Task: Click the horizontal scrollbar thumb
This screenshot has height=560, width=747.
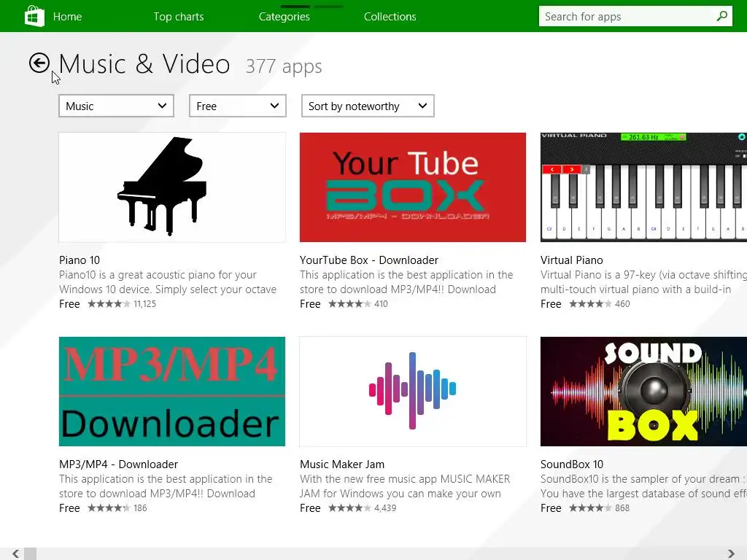Action: point(30,554)
